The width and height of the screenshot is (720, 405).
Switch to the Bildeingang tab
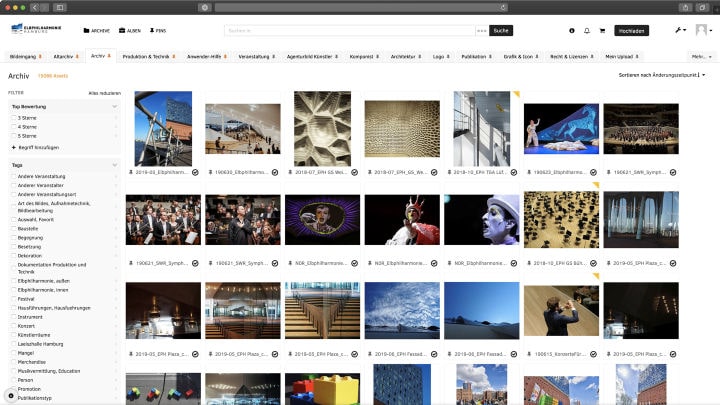point(22,56)
